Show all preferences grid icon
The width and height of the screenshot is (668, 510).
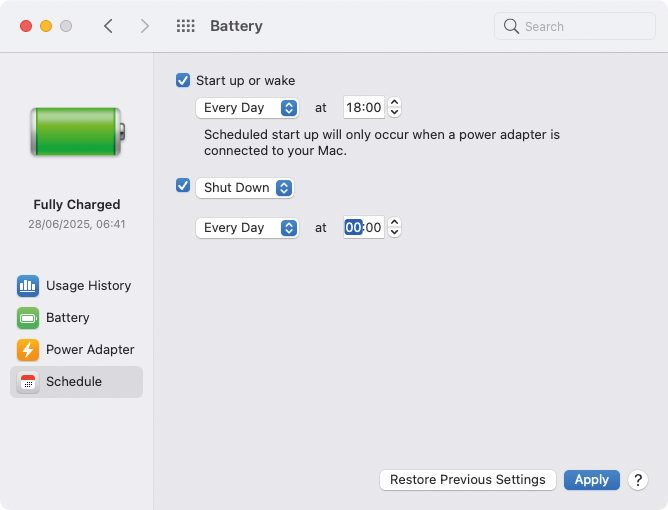(x=186, y=26)
